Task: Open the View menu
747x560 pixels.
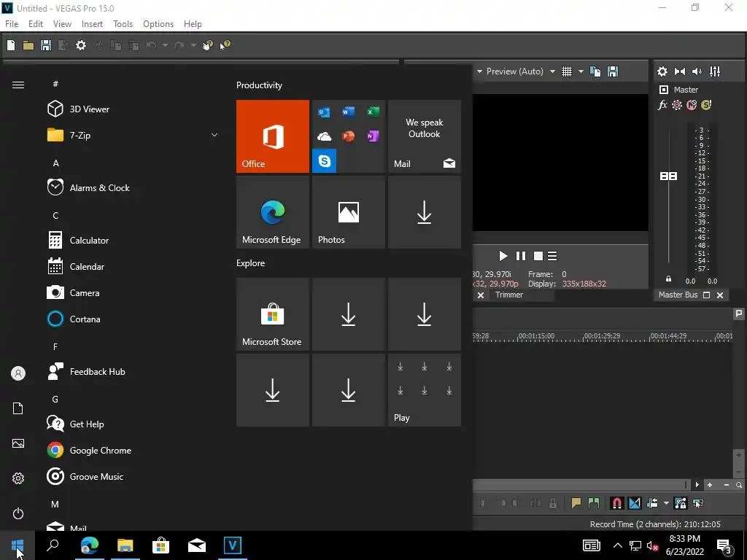Action: pyautogui.click(x=62, y=24)
